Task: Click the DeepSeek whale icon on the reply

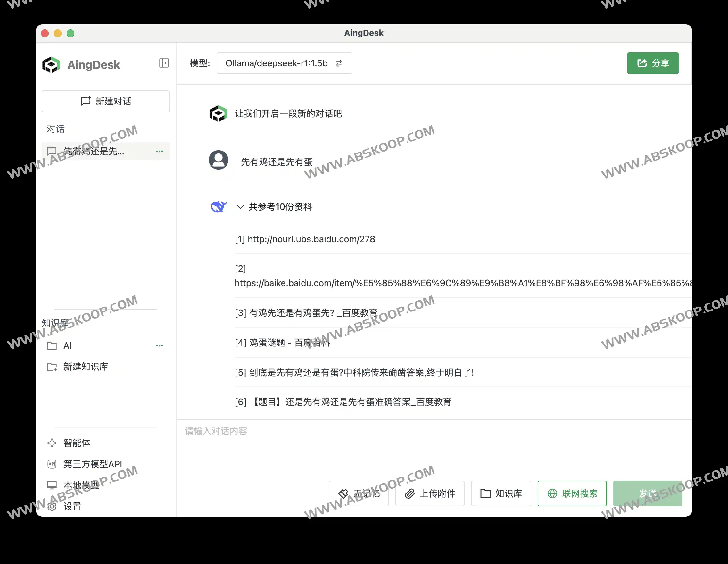Action: pyautogui.click(x=218, y=207)
